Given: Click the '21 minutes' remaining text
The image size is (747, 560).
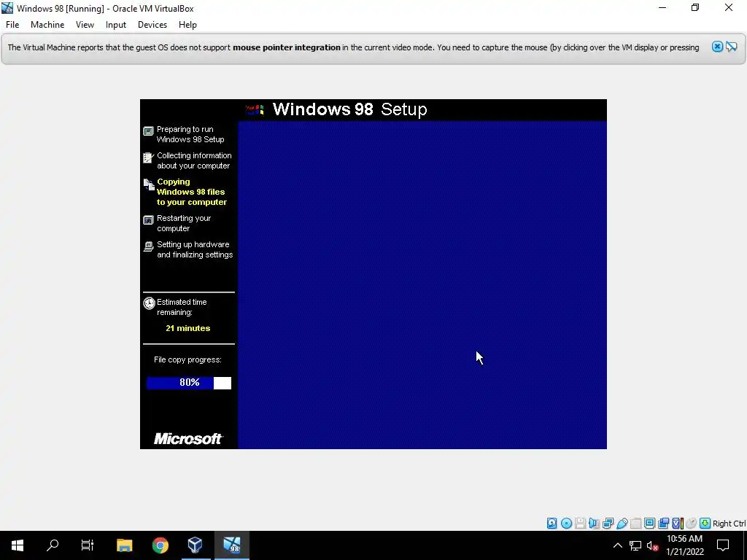Looking at the screenshot, I should click(x=187, y=328).
